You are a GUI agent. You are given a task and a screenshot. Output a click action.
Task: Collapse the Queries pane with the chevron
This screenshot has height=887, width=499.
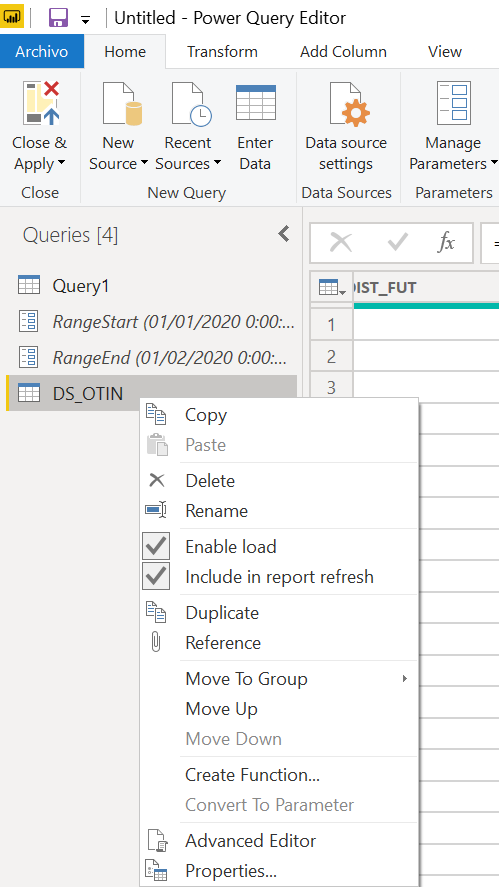click(284, 234)
